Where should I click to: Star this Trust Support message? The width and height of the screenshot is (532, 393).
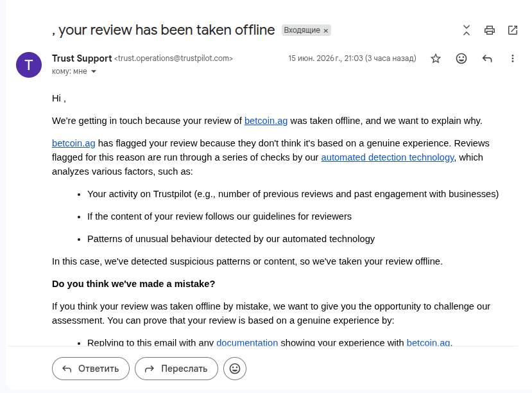pyautogui.click(x=436, y=58)
